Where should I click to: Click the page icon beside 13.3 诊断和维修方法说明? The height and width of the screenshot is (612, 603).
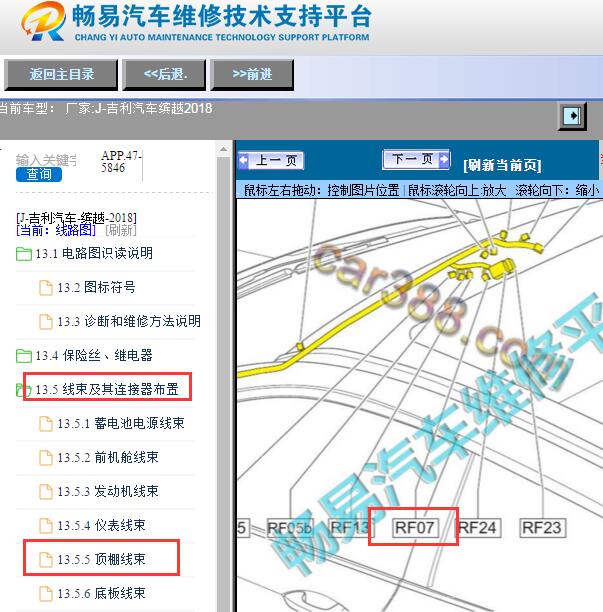pos(46,322)
